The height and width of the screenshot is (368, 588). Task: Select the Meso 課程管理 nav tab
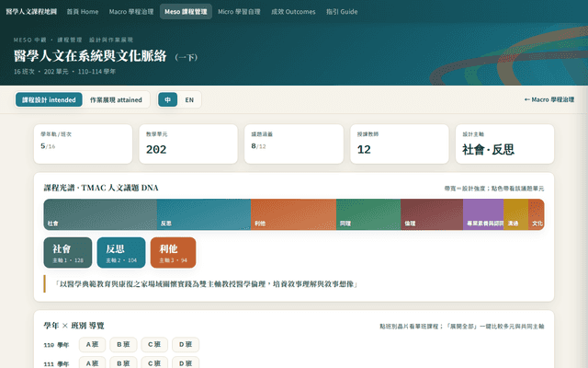click(x=186, y=12)
